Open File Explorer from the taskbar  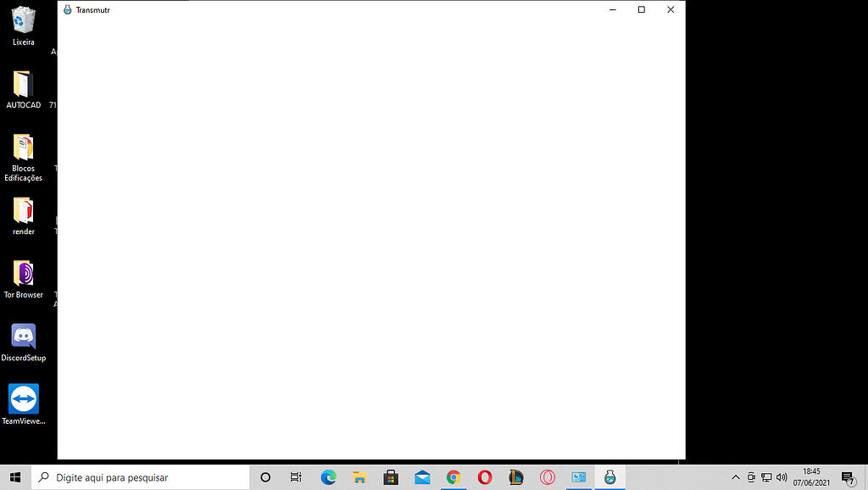(359, 477)
